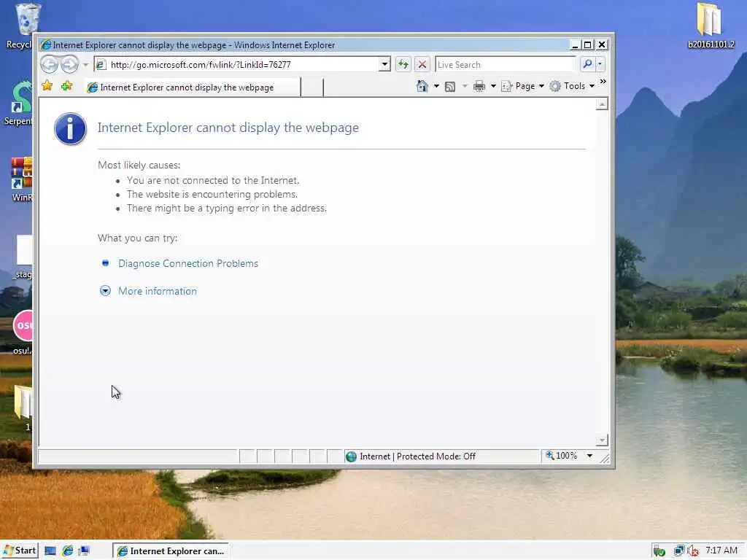Click the Internet Explorer title bar icon
747x560 pixels.
pyautogui.click(x=46, y=44)
